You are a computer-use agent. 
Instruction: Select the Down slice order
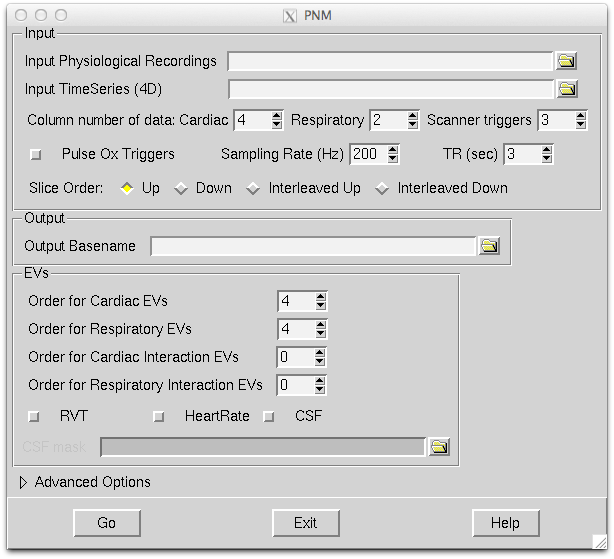click(x=181, y=188)
